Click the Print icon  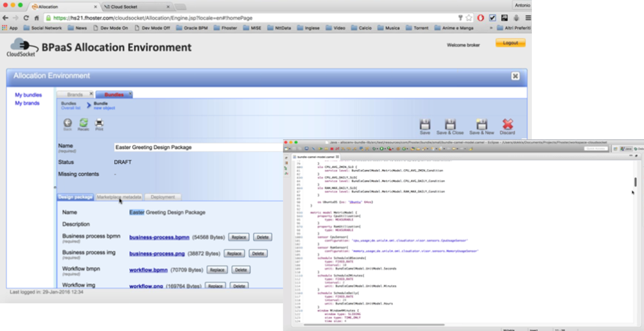pos(99,122)
